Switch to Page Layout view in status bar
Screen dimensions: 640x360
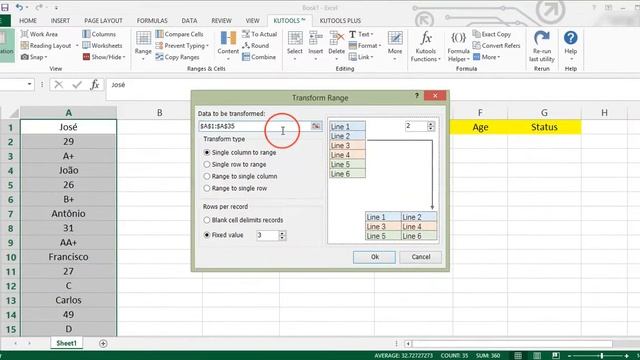[537, 356]
